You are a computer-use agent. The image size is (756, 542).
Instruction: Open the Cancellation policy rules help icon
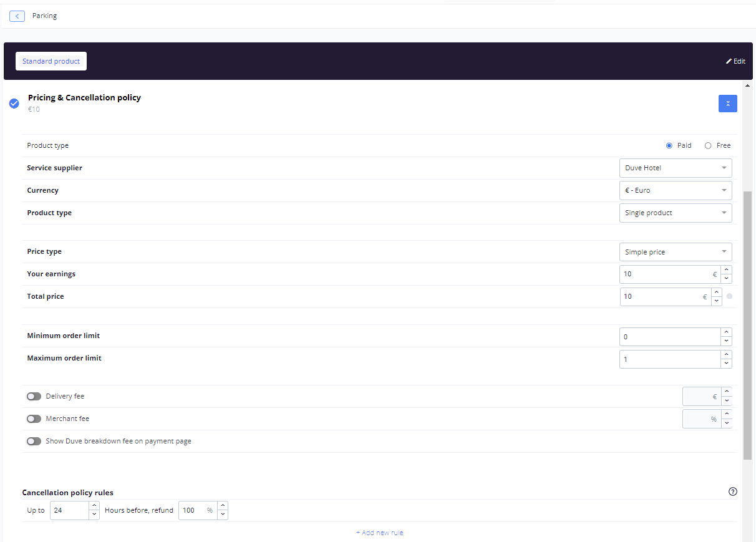coord(732,491)
